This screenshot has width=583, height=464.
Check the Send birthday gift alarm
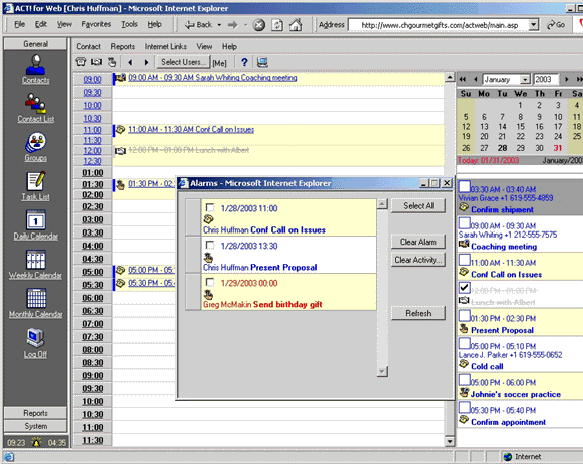(210, 282)
